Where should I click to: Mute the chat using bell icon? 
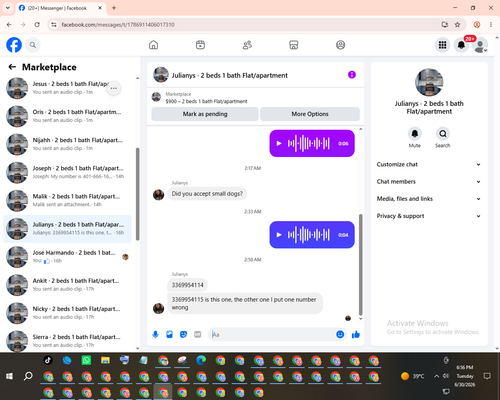[415, 134]
